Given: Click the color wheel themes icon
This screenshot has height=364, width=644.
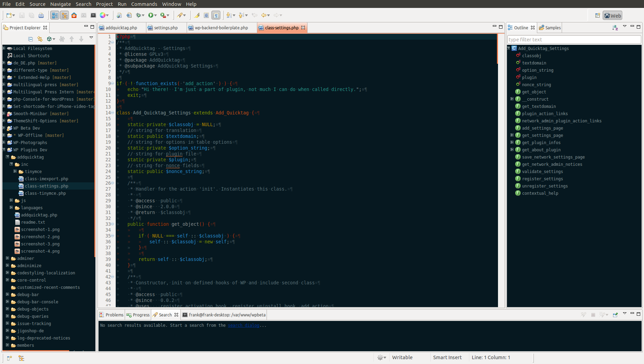Looking at the screenshot, I should coord(103,15).
